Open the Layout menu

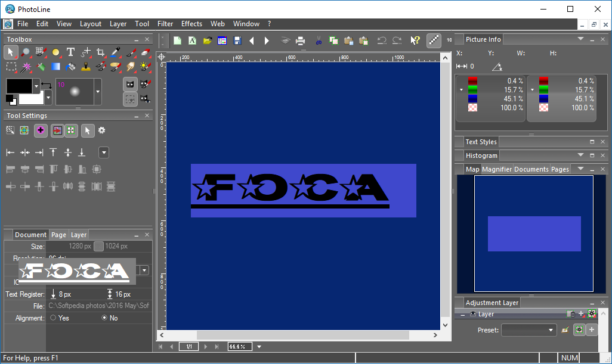pos(91,24)
